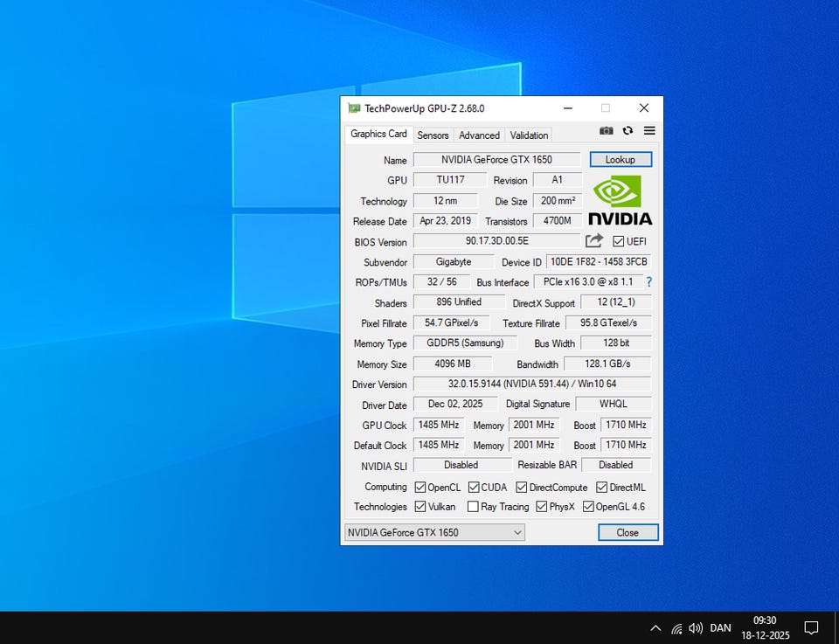
Task: Toggle the Vulkan checkbox
Action: [420, 507]
